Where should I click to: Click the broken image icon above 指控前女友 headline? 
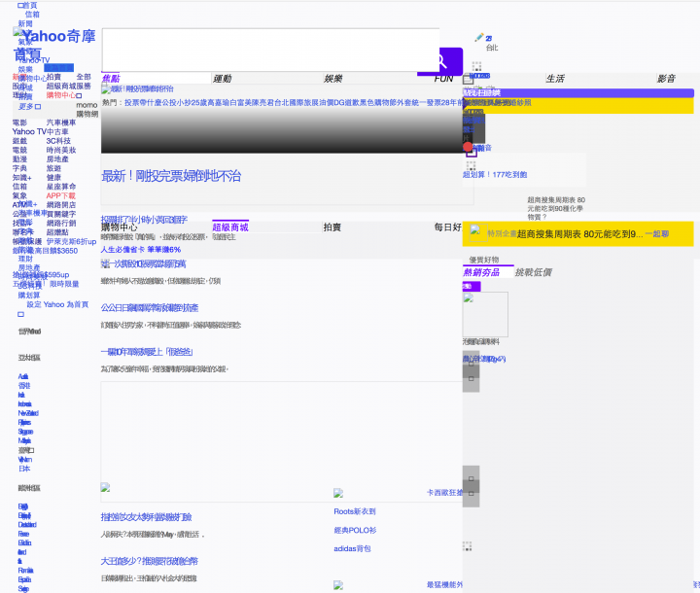pos(105,487)
